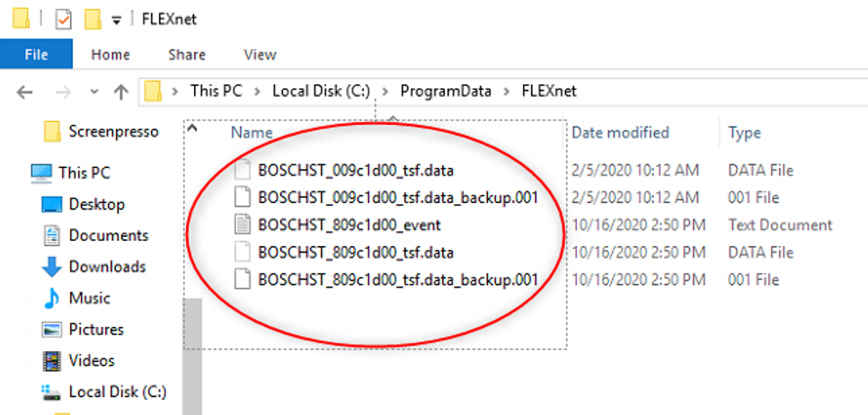The image size is (868, 415).
Task: Select the BOSCHST_009c1d00_tsf.data file icon
Action: click(241, 170)
